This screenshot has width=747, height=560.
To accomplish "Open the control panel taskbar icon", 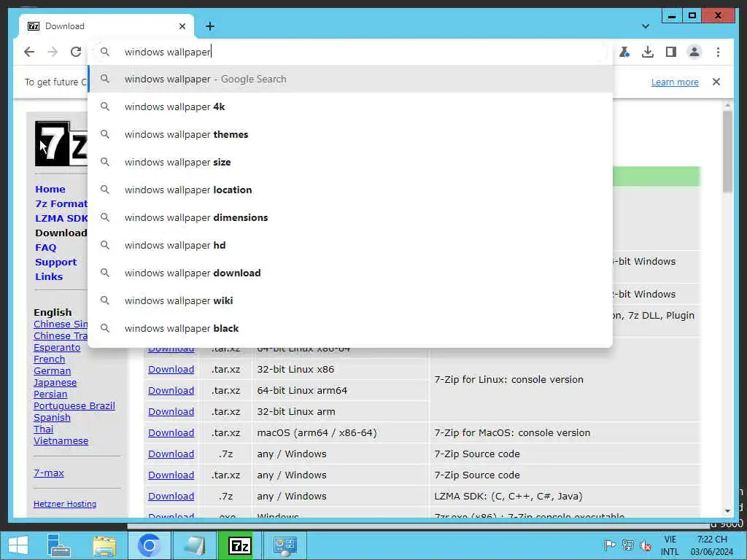I will 285,545.
